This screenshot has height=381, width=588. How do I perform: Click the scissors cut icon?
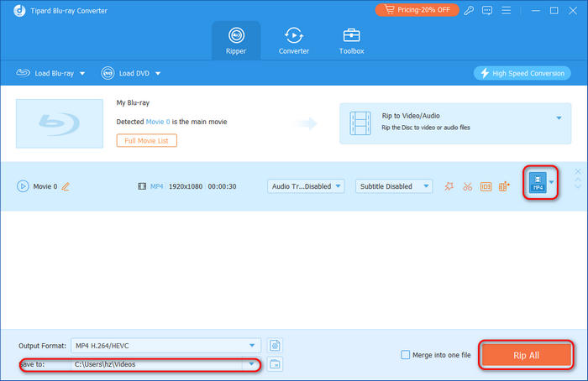click(x=467, y=186)
